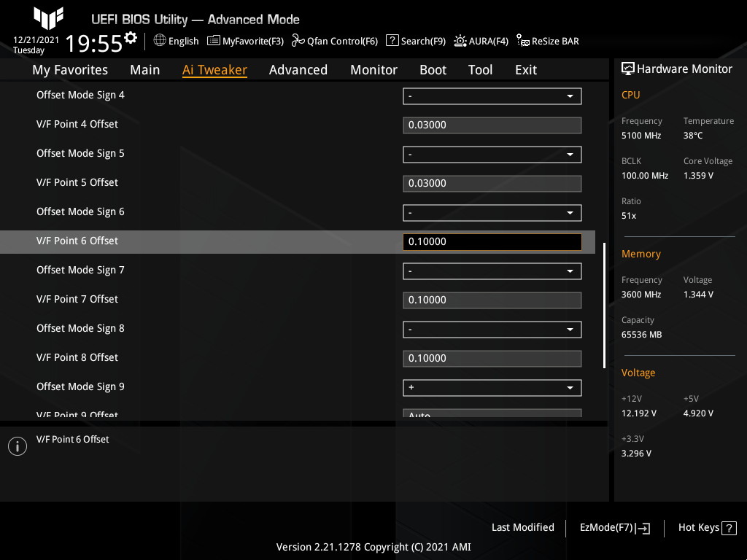747x560 pixels.
Task: Click Last Modified button
Action: [x=522, y=528]
